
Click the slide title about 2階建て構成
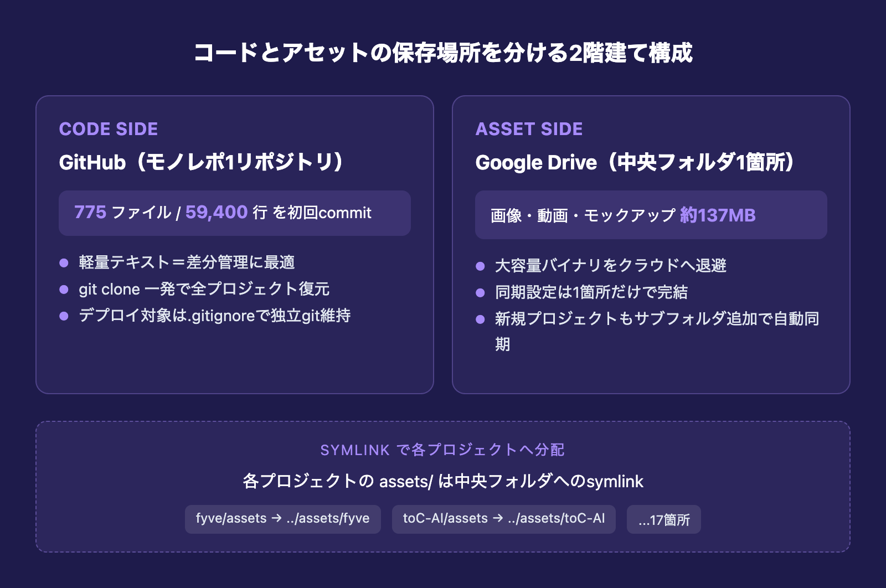click(443, 53)
